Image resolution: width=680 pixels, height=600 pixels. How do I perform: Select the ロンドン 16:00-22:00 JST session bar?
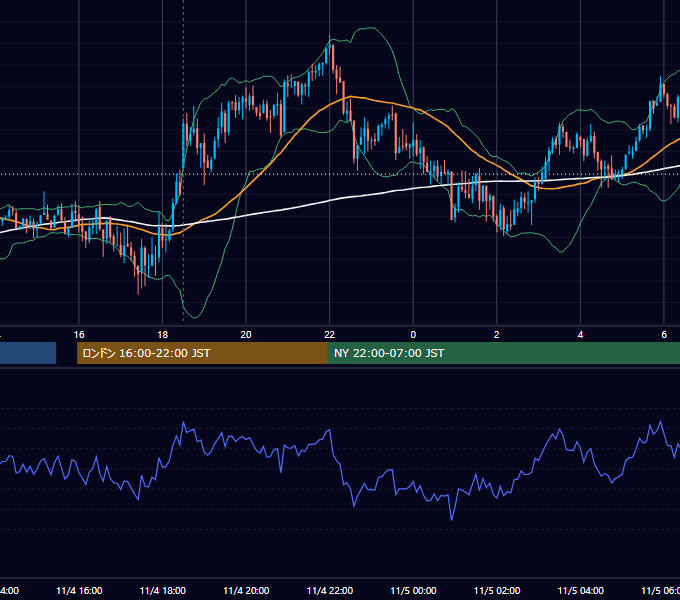(x=202, y=353)
